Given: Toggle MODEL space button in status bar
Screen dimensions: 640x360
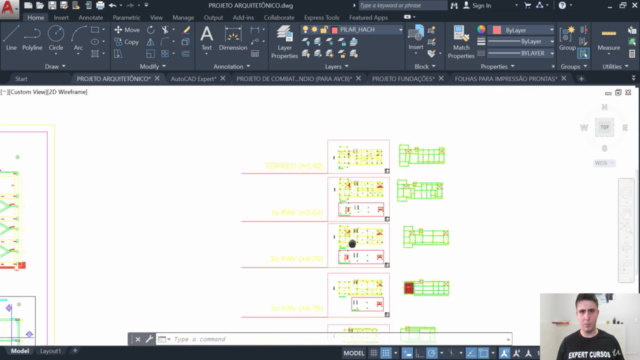Looking at the screenshot, I should click(354, 353).
